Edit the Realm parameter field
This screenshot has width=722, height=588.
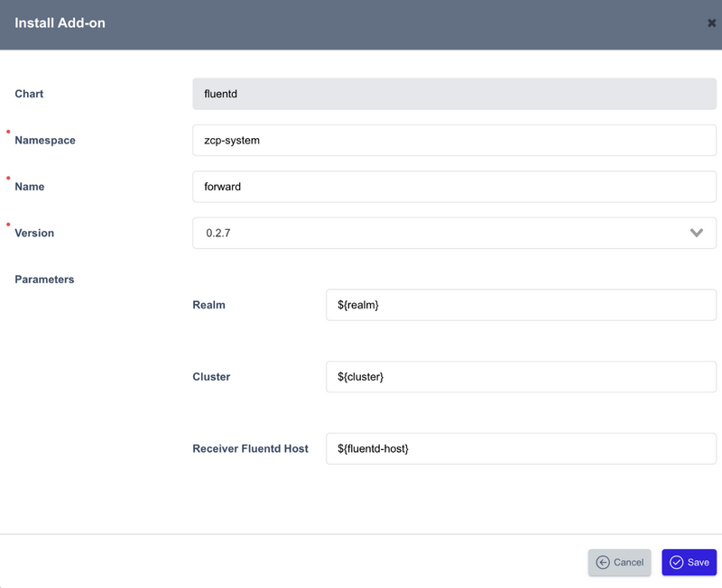(521, 305)
